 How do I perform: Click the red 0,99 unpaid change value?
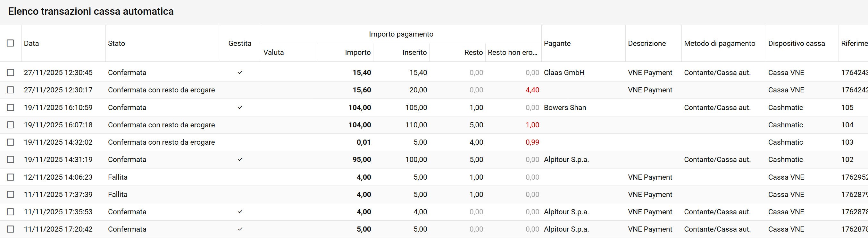[532, 142]
